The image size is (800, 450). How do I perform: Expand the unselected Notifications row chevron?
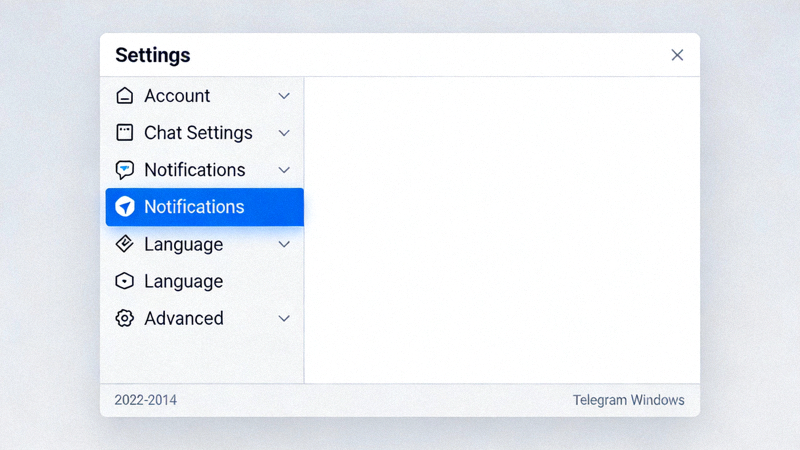point(284,170)
